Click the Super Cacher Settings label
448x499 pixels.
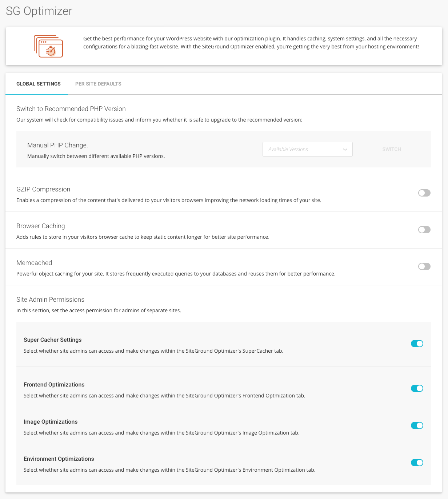click(52, 340)
